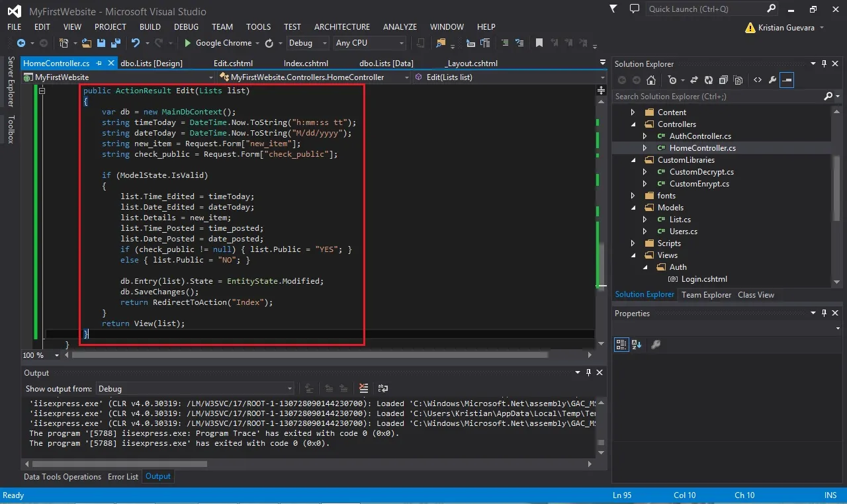Screen dimensions: 847x504
Task: Click the Undo arrow in the toolbar
Action: tap(136, 43)
